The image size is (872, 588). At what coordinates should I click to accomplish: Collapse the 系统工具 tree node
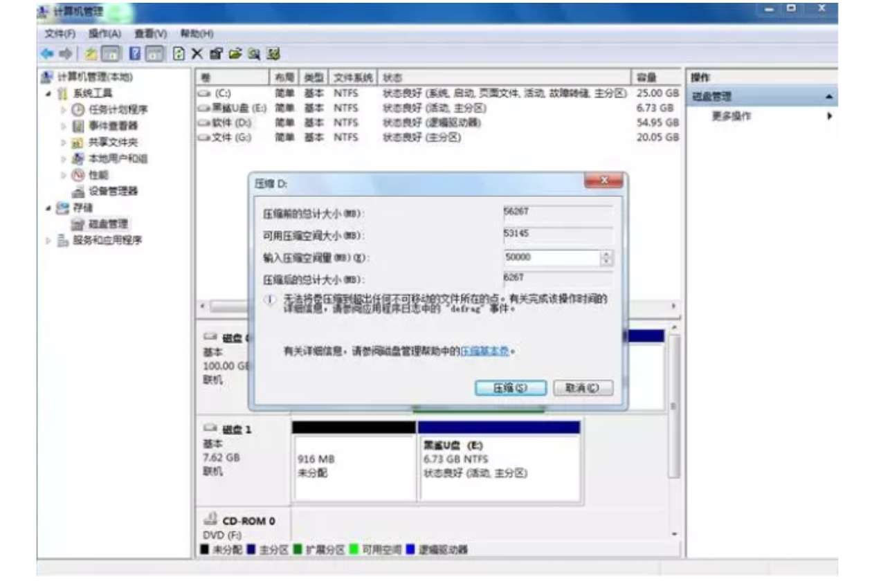tap(48, 93)
